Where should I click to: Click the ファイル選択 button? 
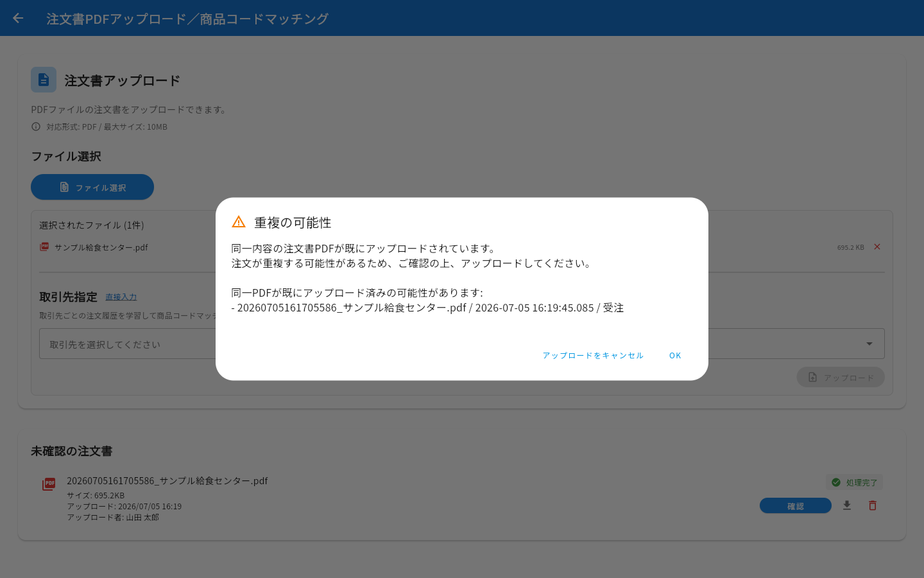coord(92,187)
